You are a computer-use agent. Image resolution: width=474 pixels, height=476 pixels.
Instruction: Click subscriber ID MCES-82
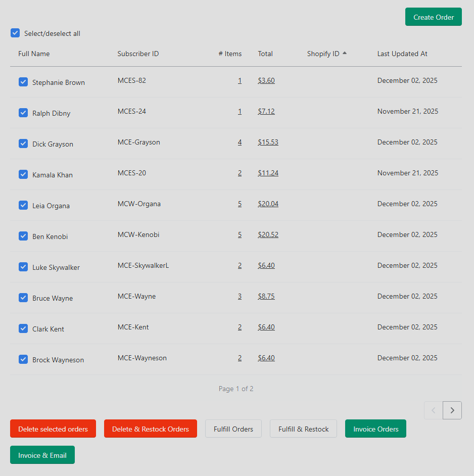[132, 80]
